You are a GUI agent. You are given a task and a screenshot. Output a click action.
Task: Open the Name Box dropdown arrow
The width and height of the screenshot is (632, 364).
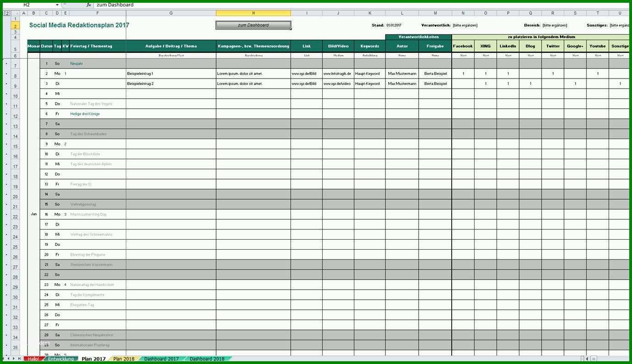point(57,5)
